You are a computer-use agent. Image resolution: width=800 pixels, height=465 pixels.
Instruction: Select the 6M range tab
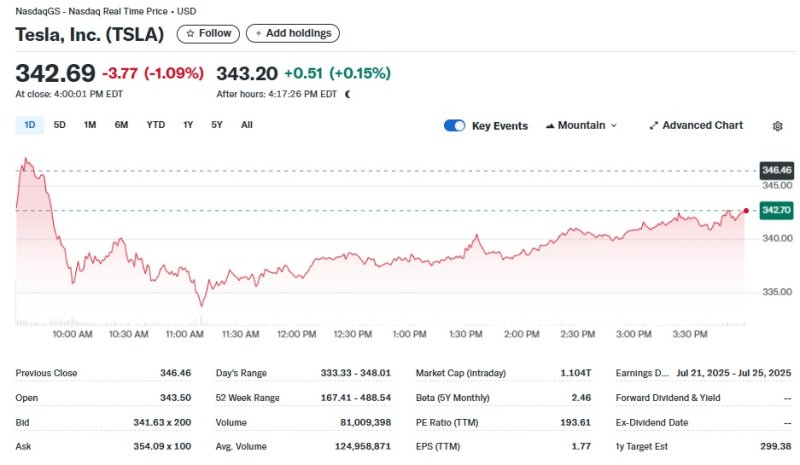click(x=121, y=125)
